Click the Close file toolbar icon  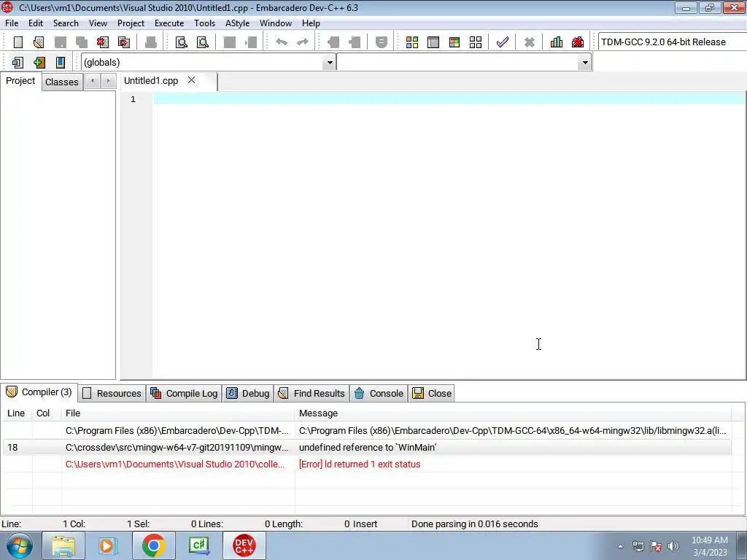click(102, 42)
